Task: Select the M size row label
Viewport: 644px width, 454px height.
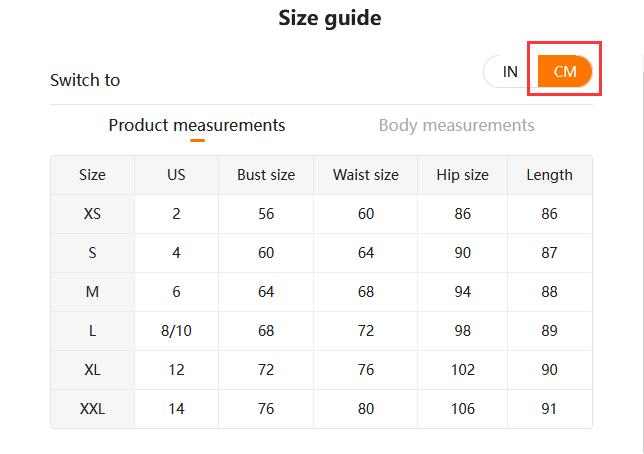Action: (x=92, y=292)
